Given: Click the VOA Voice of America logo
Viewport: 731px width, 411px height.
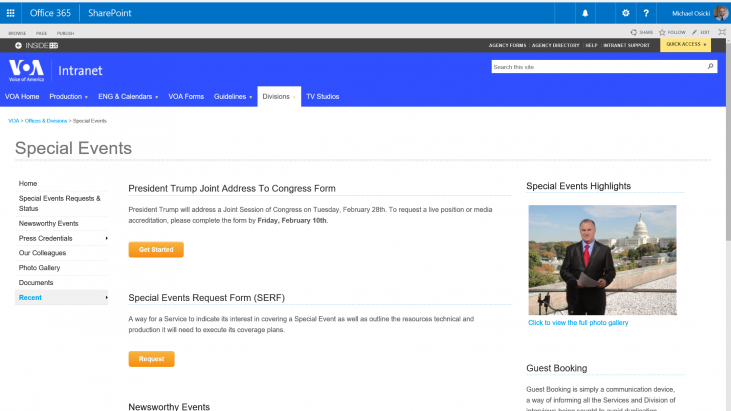Looking at the screenshot, I should [x=26, y=70].
